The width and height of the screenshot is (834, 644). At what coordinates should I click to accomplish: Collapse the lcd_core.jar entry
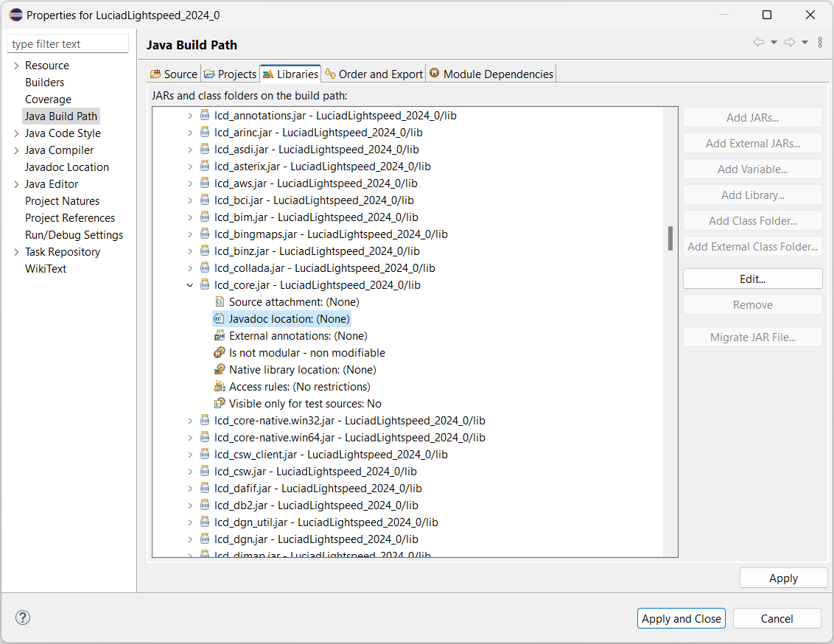click(x=189, y=284)
